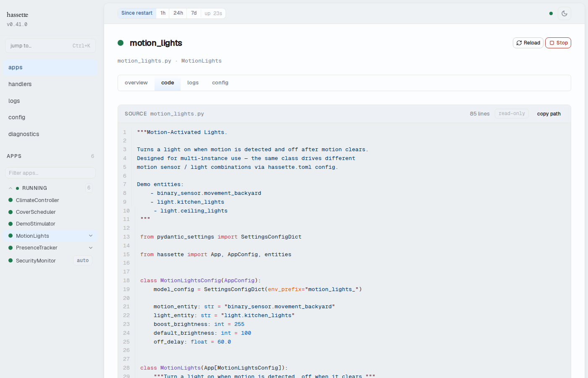Switch to the config tab of motion_lights
This screenshot has height=378, width=588.
pyautogui.click(x=220, y=83)
